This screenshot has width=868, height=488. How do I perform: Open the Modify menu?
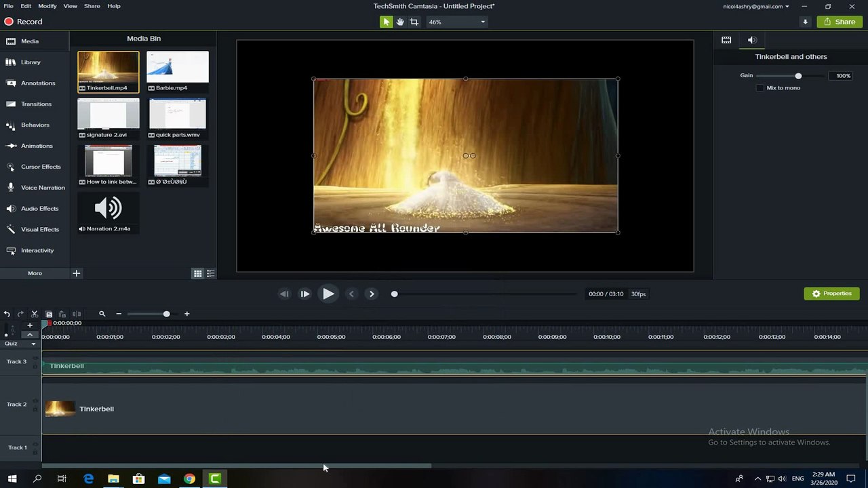point(47,6)
